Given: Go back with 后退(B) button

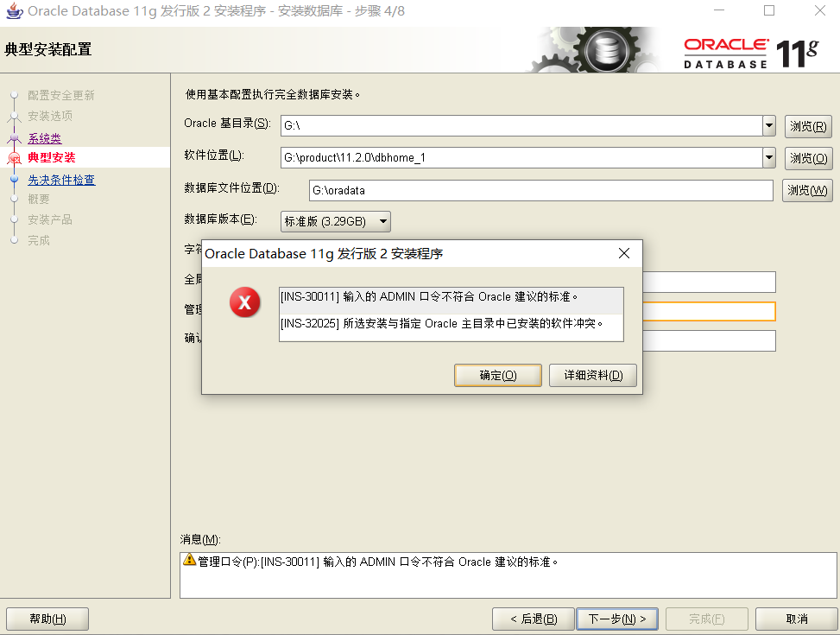Looking at the screenshot, I should coord(533,619).
